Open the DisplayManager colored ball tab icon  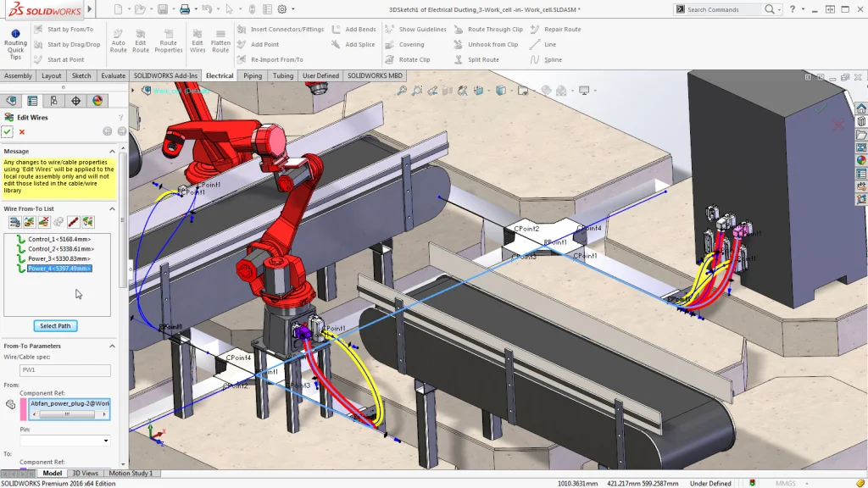coord(96,101)
